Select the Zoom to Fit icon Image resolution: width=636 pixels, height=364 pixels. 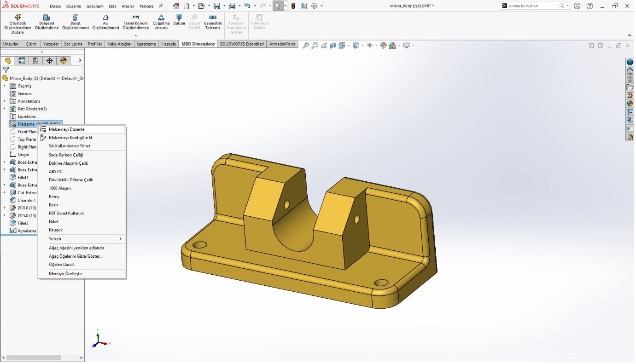click(x=306, y=45)
